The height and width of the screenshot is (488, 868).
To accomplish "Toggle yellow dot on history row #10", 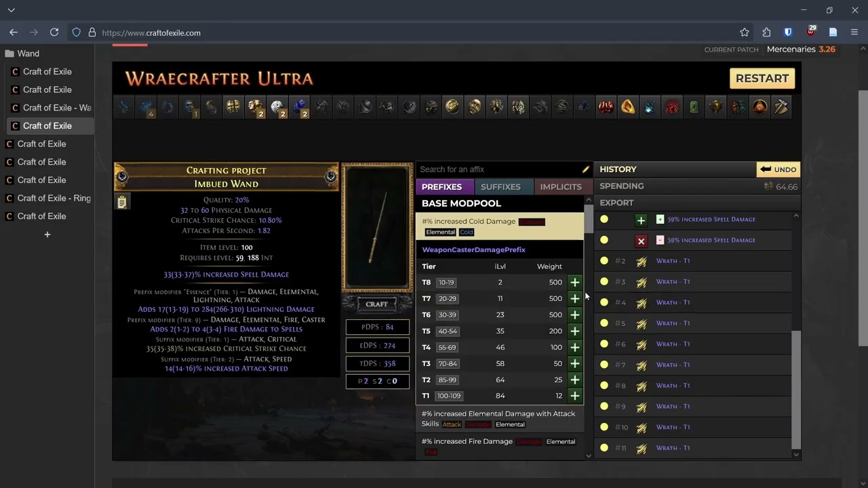I will [604, 427].
